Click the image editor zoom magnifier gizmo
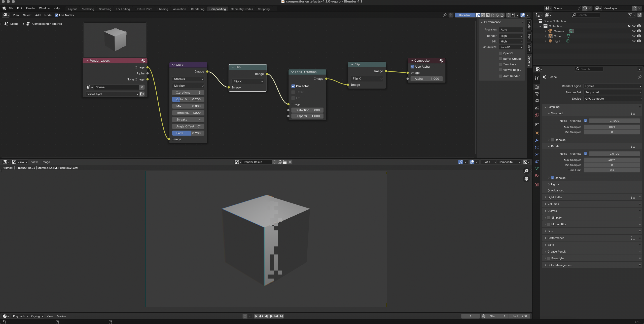Viewport: 644px width, 324px height. pyautogui.click(x=526, y=171)
